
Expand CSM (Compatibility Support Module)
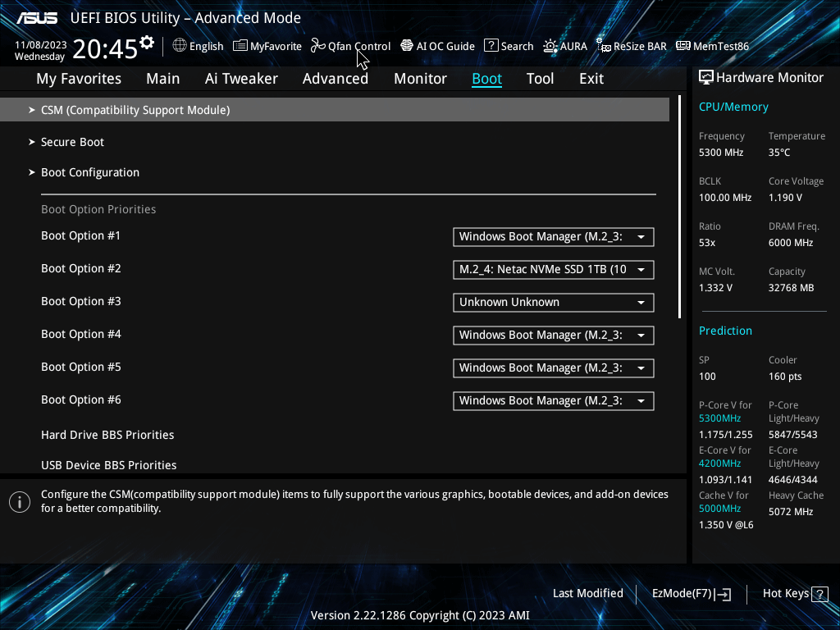coord(335,110)
